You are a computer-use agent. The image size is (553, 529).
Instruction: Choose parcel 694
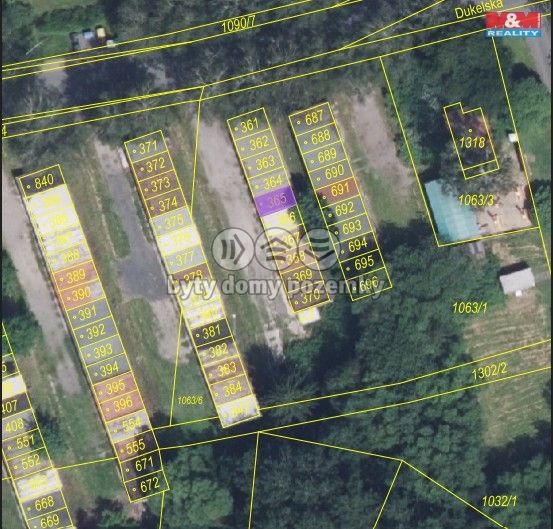[x=355, y=246]
